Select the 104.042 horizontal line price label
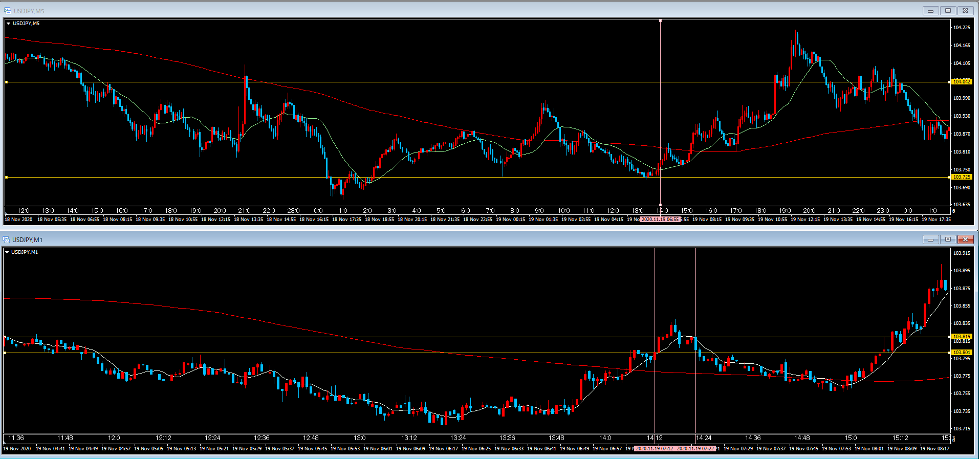Image resolution: width=980 pixels, height=459 pixels. click(961, 82)
